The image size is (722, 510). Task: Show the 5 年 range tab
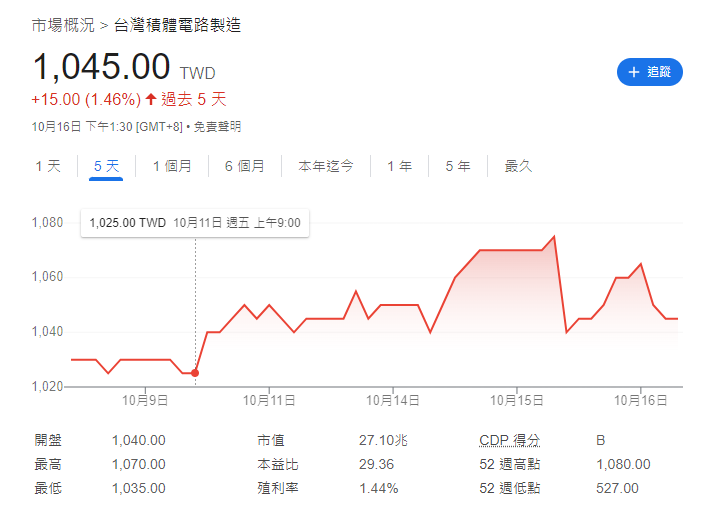[x=458, y=166]
